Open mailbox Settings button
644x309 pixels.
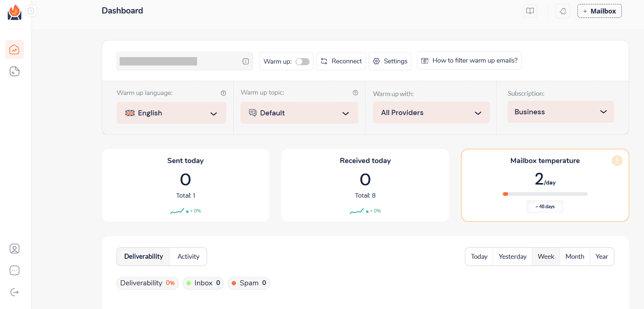click(x=390, y=61)
